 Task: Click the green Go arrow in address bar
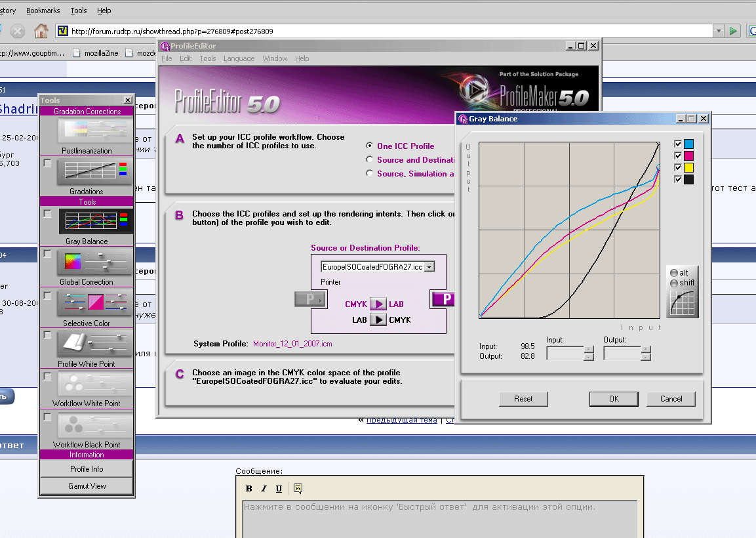pos(733,31)
